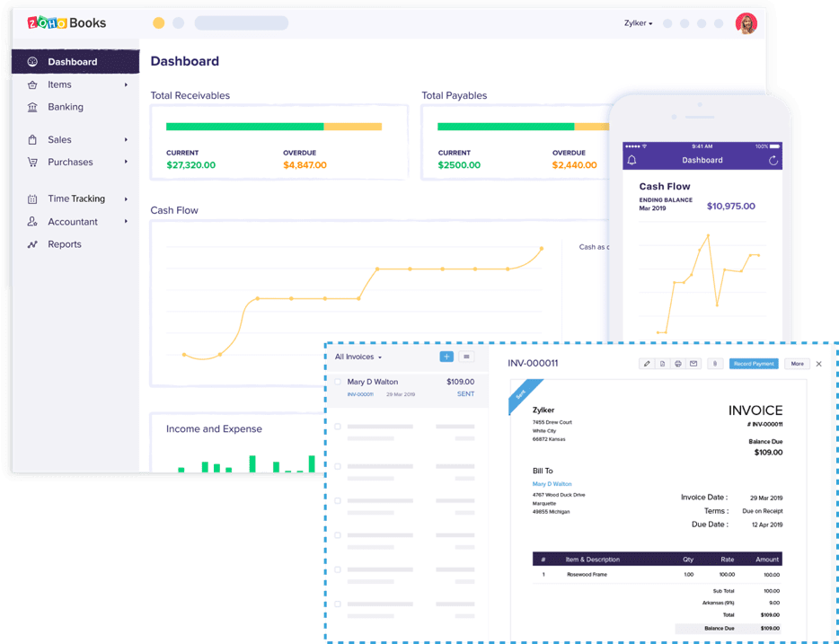Click the Income and Expense bar chart
Image resolution: width=839 pixels, height=644 pixels.
246,463
